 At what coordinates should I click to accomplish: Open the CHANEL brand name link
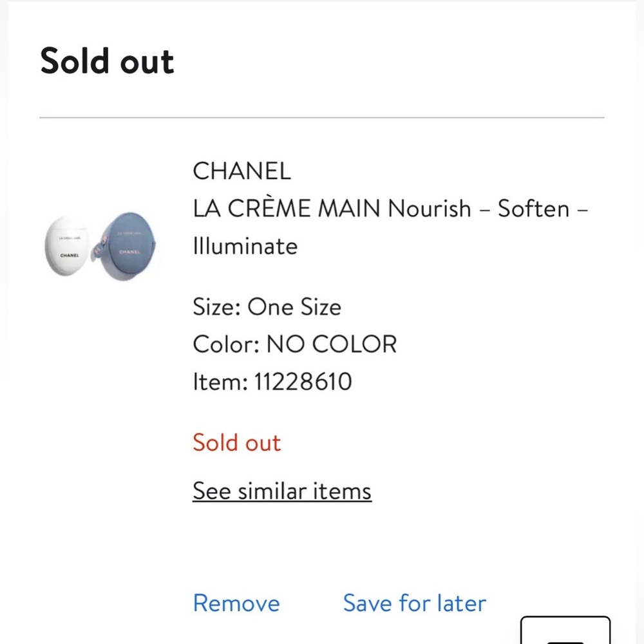241,171
